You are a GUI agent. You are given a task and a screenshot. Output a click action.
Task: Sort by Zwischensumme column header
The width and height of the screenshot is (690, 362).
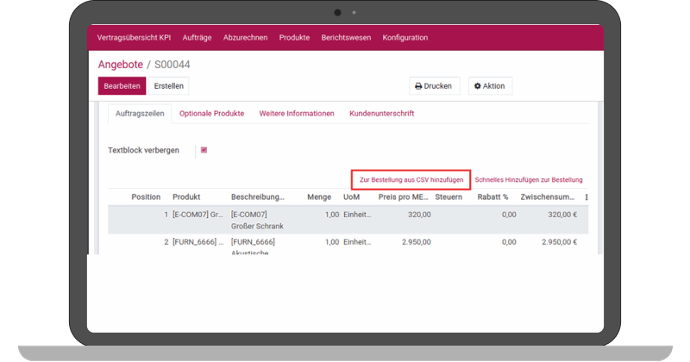point(547,197)
